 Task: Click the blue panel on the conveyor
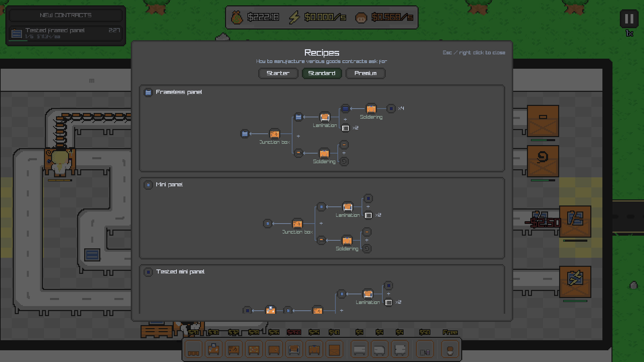pyautogui.click(x=92, y=255)
